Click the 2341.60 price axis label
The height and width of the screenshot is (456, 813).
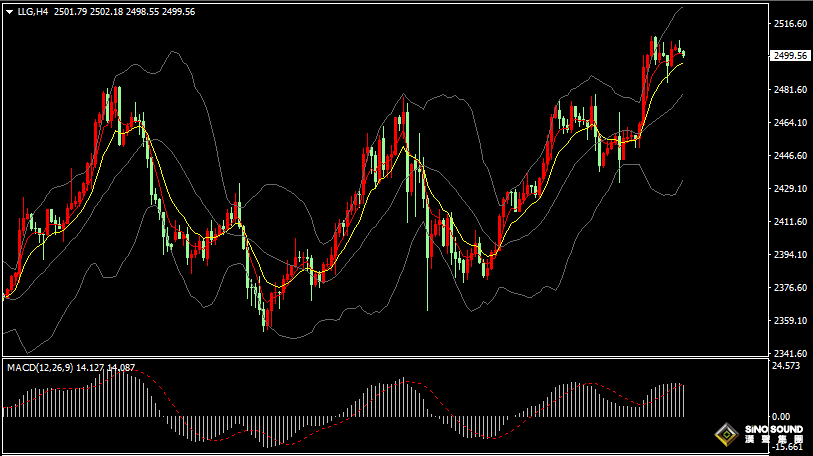(x=791, y=354)
